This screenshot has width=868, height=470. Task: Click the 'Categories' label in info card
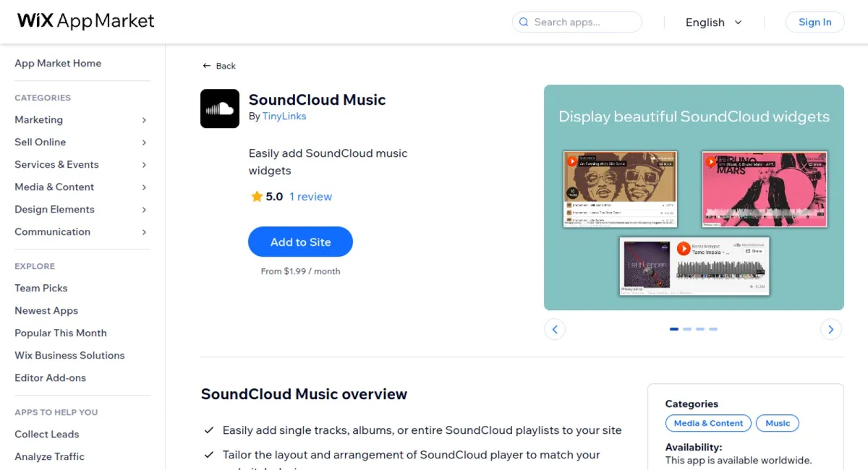click(692, 404)
